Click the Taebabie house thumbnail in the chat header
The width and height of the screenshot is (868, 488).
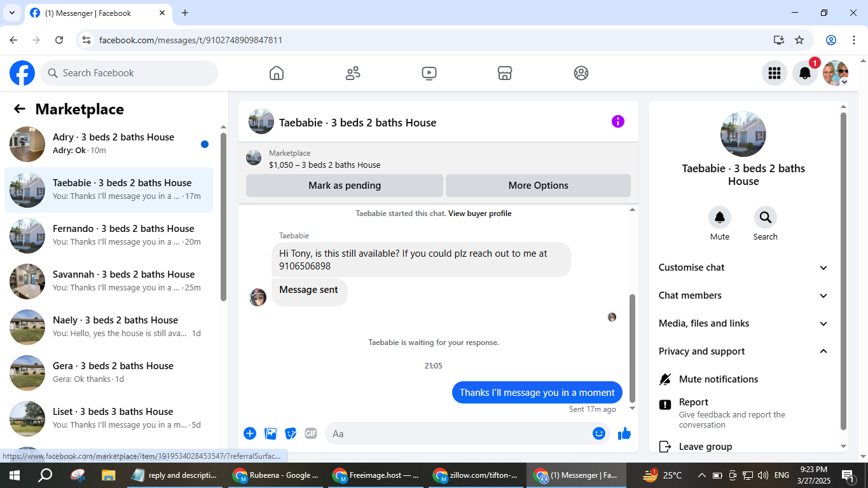click(x=261, y=121)
